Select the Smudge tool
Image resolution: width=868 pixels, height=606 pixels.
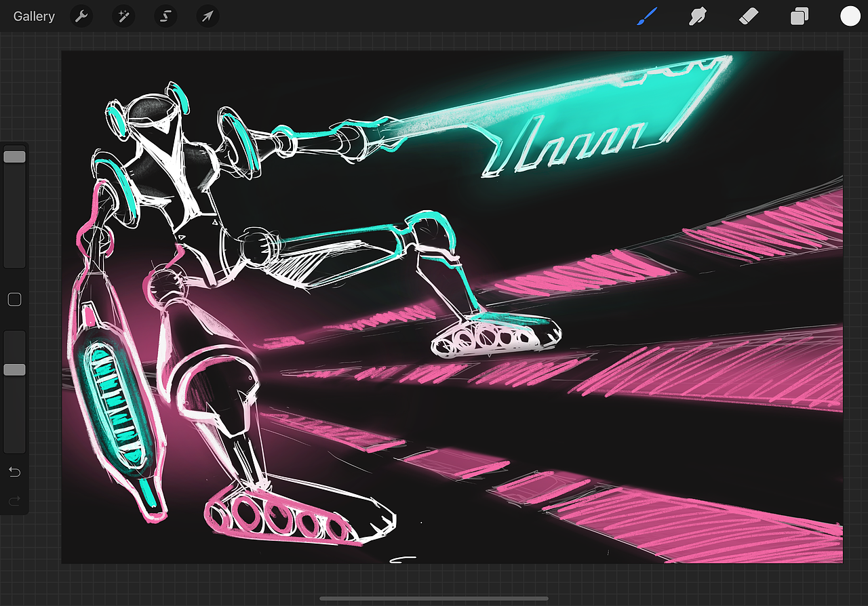[698, 16]
